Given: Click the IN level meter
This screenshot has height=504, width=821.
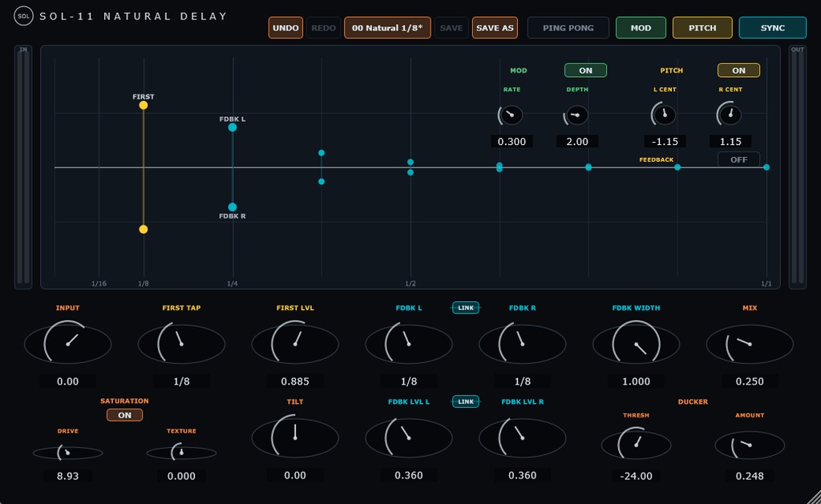Looking at the screenshot, I should (23, 167).
